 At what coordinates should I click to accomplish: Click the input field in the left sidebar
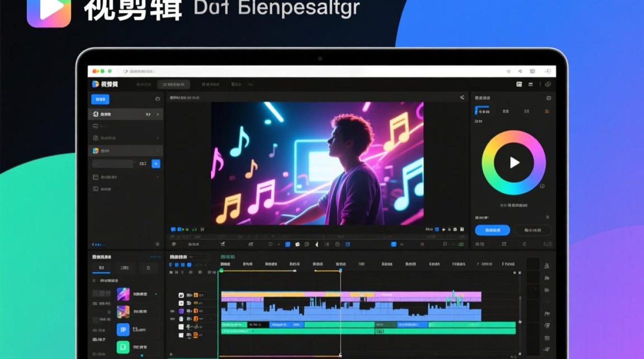coord(113,164)
